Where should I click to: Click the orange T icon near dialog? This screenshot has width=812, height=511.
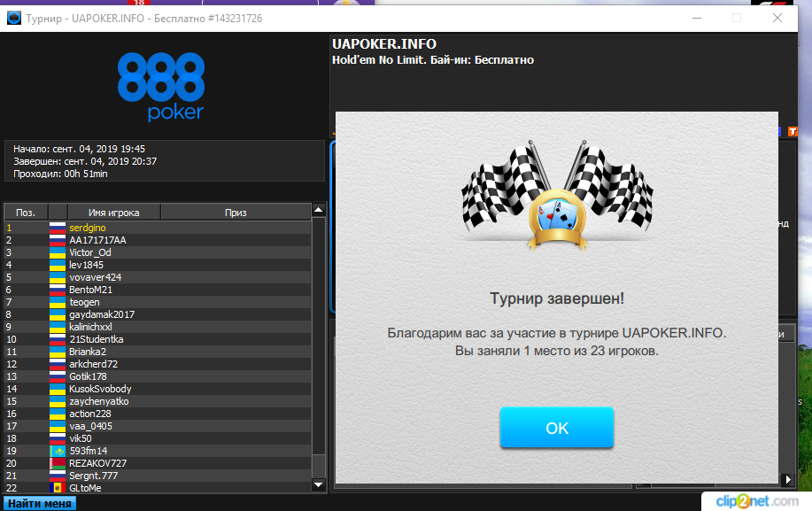pyautogui.click(x=793, y=131)
